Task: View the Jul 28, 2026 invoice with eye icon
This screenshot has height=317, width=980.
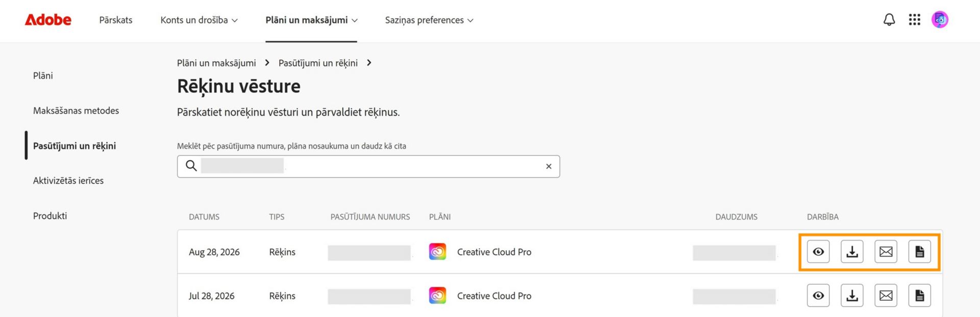Action: (818, 296)
